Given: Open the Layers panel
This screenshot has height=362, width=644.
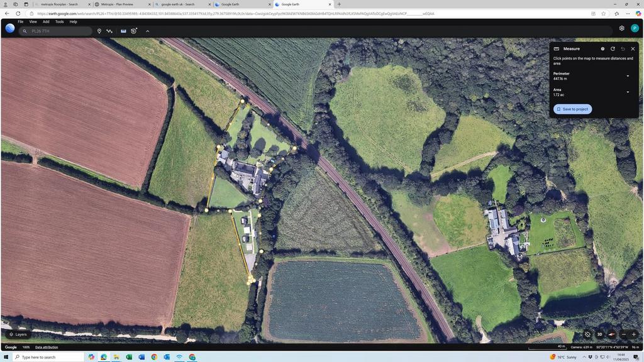Looking at the screenshot, I should click(x=18, y=334).
